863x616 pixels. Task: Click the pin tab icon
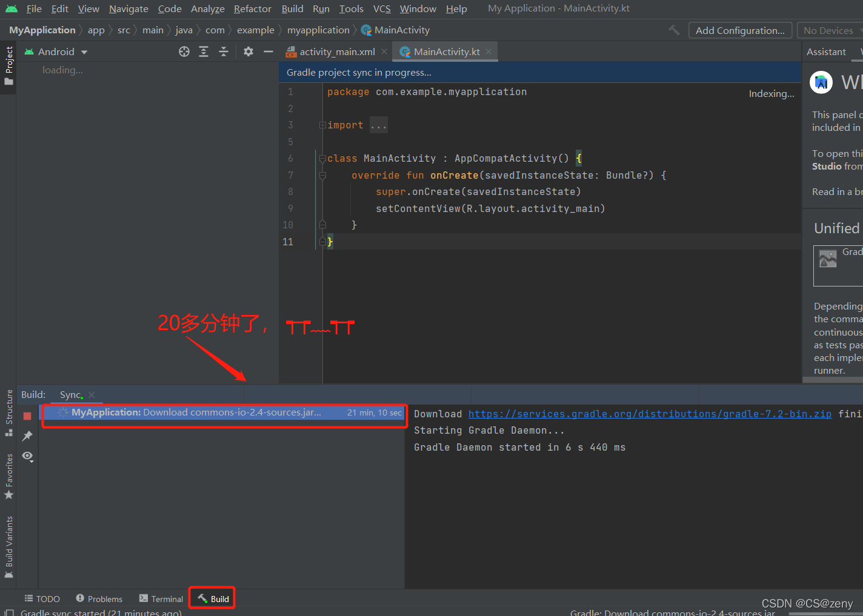click(27, 436)
